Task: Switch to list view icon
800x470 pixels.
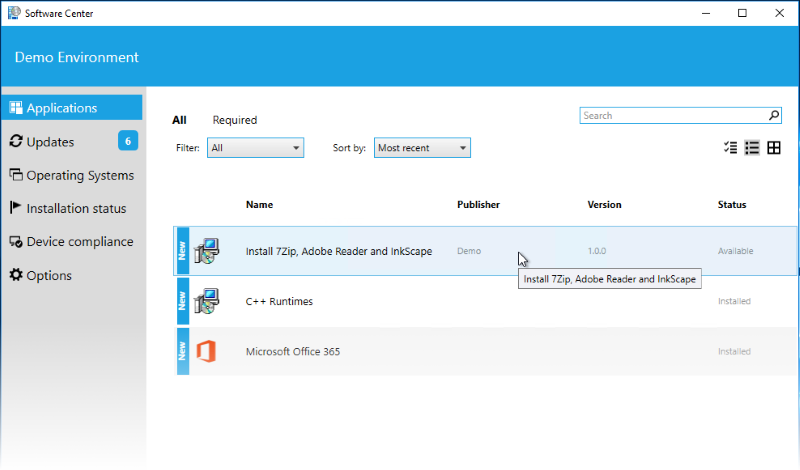Action: (752, 148)
